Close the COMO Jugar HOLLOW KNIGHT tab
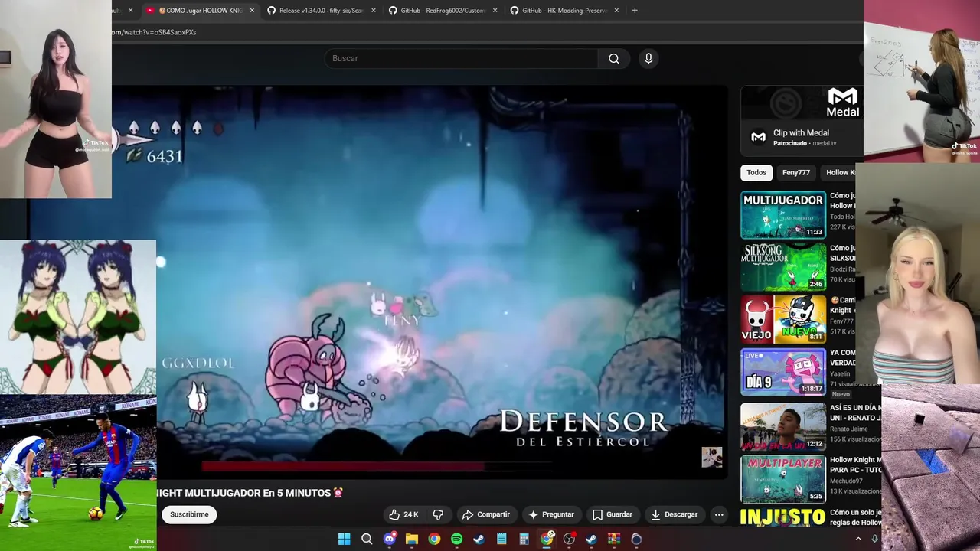Screen dimensions: 980x551 (x=252, y=11)
